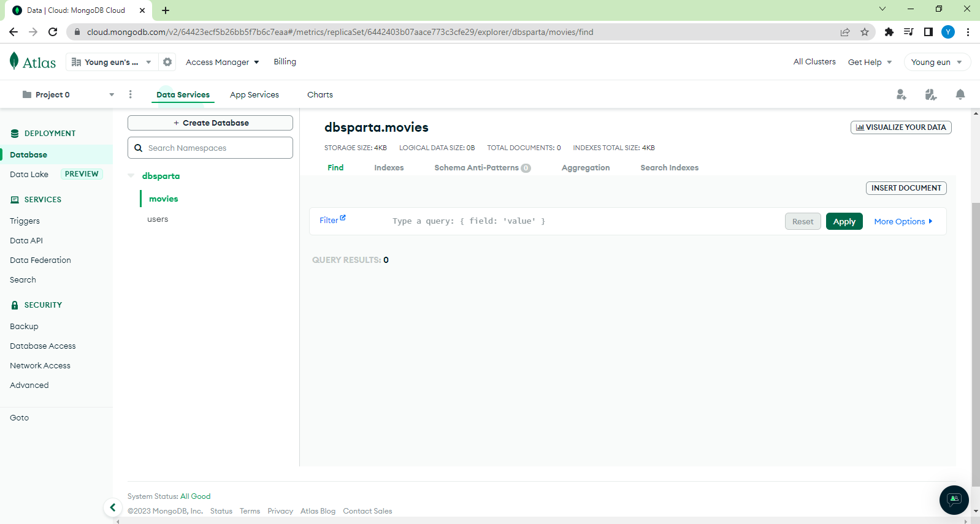The width and height of the screenshot is (980, 524).
Task: Focus the Search Namespaces field
Action: (210, 148)
